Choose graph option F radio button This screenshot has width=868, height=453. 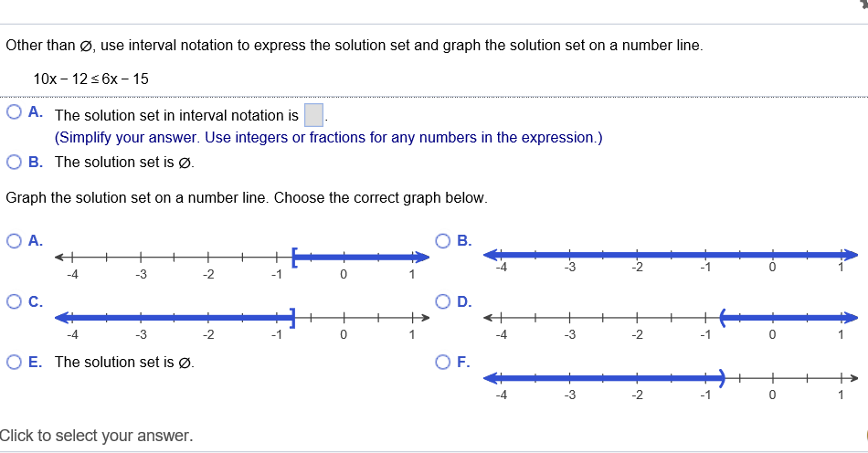pyautogui.click(x=443, y=362)
